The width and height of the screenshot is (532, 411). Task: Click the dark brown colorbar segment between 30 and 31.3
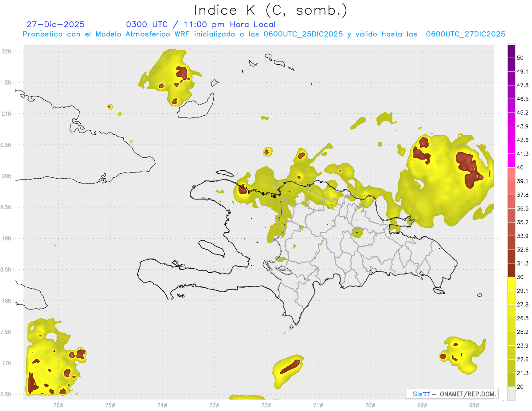pos(511,270)
